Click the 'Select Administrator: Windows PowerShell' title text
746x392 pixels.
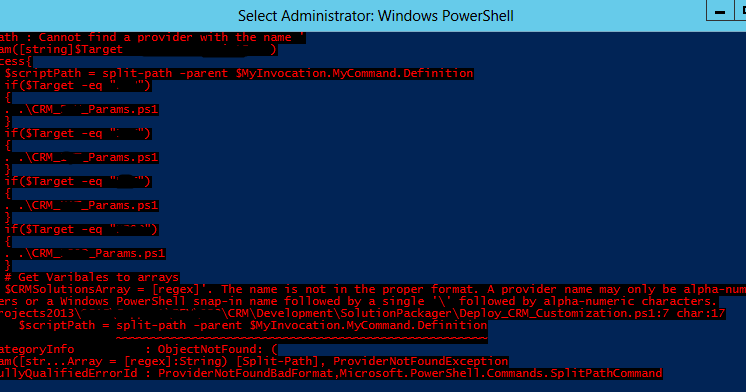pyautogui.click(x=376, y=16)
